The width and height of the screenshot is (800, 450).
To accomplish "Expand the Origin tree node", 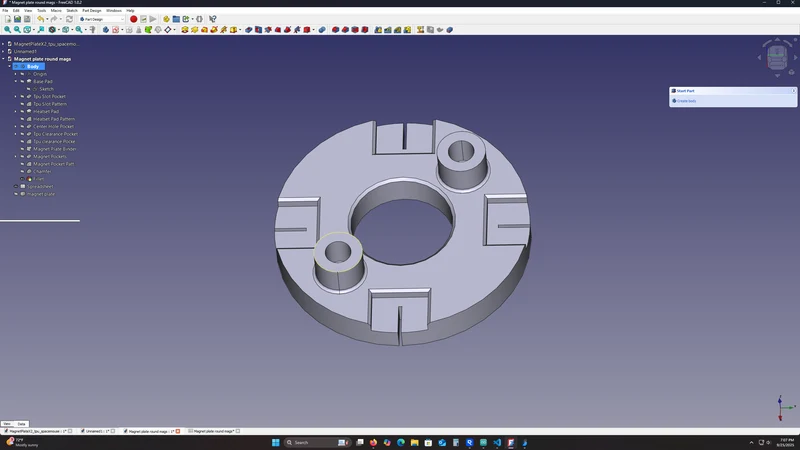I will tap(15, 74).
